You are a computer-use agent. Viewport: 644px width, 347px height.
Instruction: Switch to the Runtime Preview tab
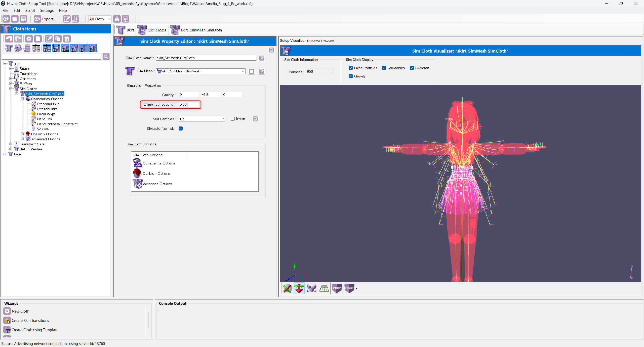coord(320,41)
